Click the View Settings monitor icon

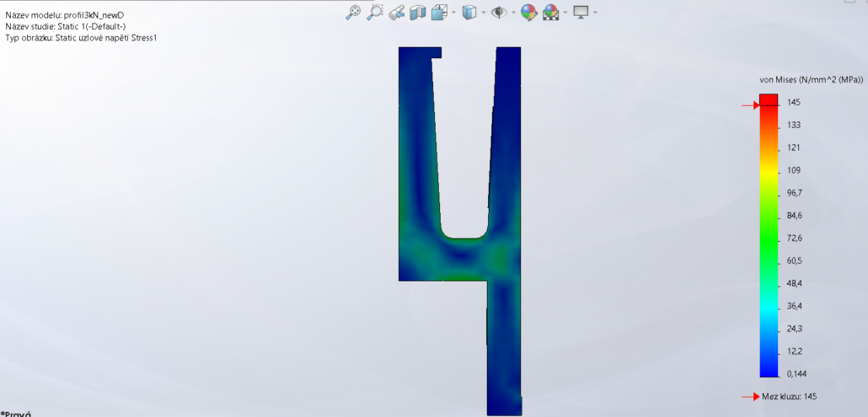point(581,13)
